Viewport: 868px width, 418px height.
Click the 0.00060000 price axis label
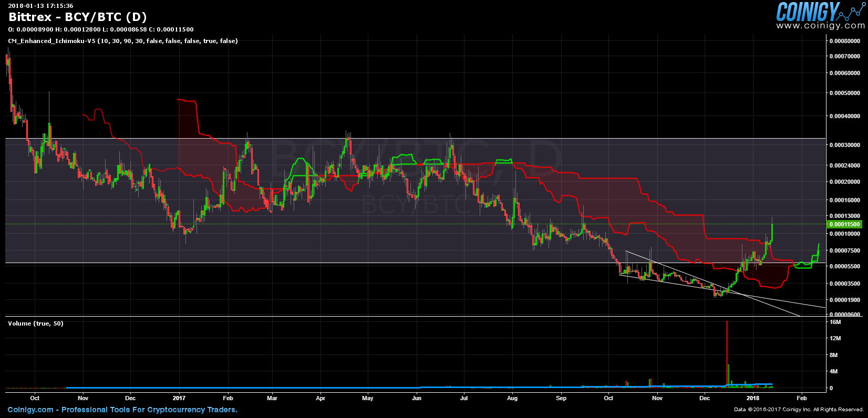click(x=845, y=73)
